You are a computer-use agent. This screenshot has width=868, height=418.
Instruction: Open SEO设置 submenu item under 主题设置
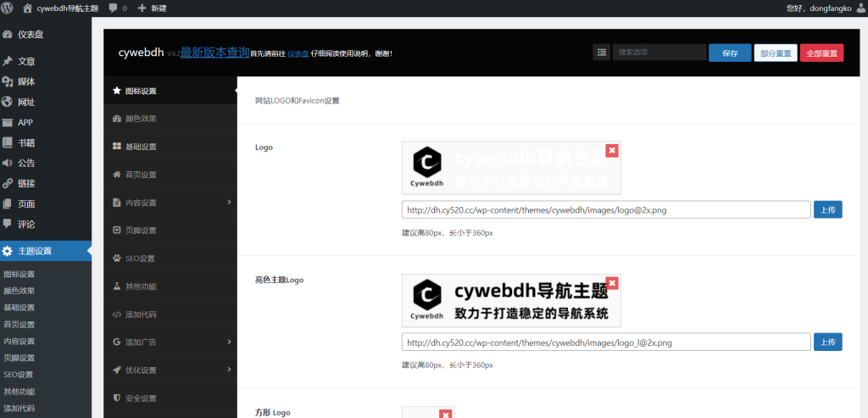coord(19,375)
